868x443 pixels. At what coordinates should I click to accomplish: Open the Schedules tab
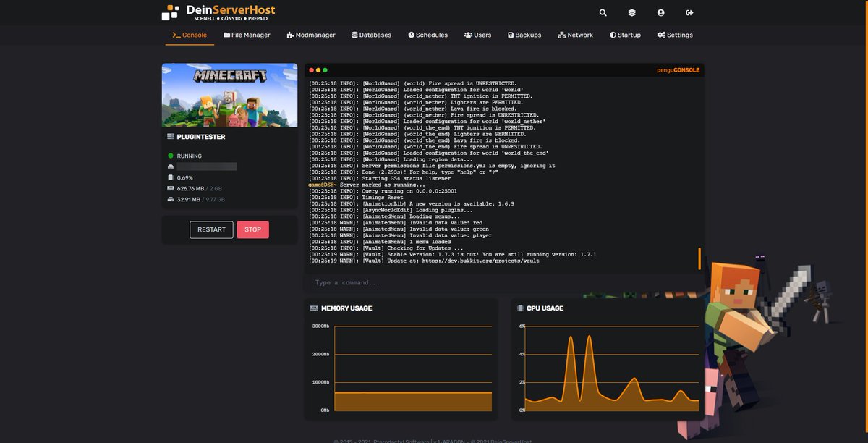point(427,35)
